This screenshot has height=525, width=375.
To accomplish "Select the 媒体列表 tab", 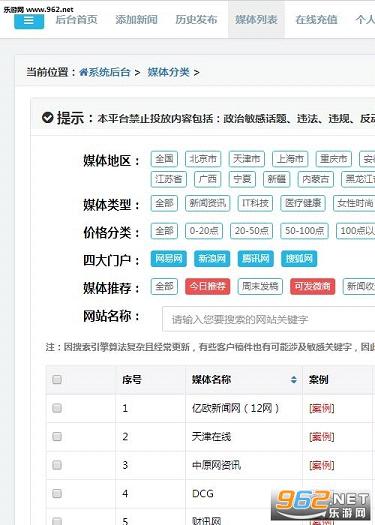I will click(256, 20).
